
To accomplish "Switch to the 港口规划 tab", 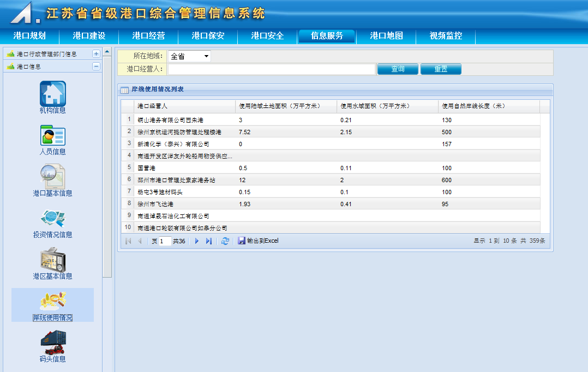I will coord(29,36).
